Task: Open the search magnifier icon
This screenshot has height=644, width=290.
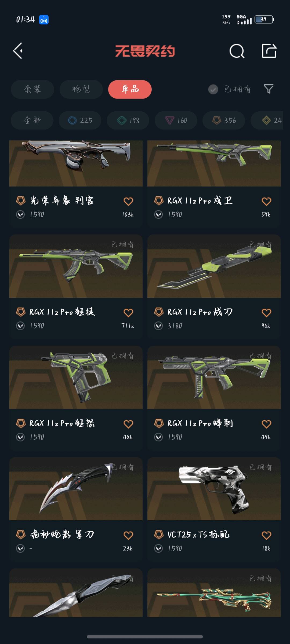Action: coord(237,51)
